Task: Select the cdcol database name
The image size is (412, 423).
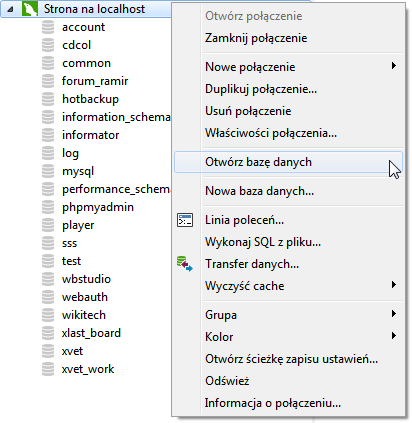Action: (x=76, y=45)
